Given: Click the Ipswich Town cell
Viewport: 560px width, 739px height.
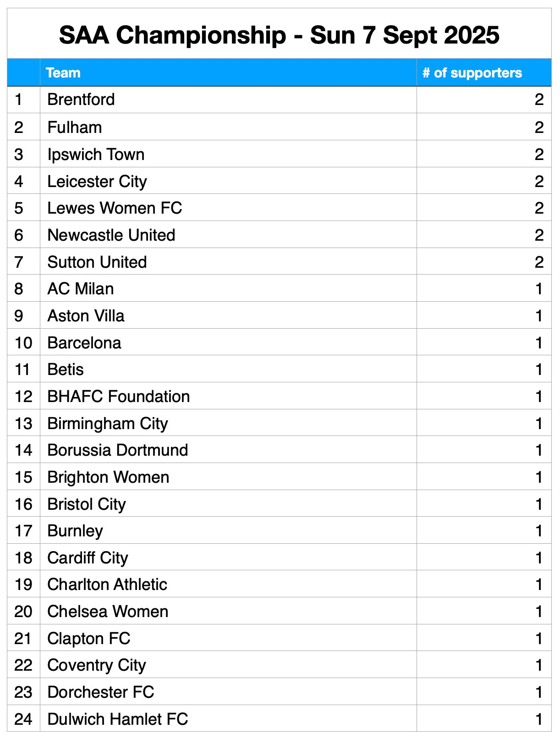Looking at the screenshot, I should (96, 154).
